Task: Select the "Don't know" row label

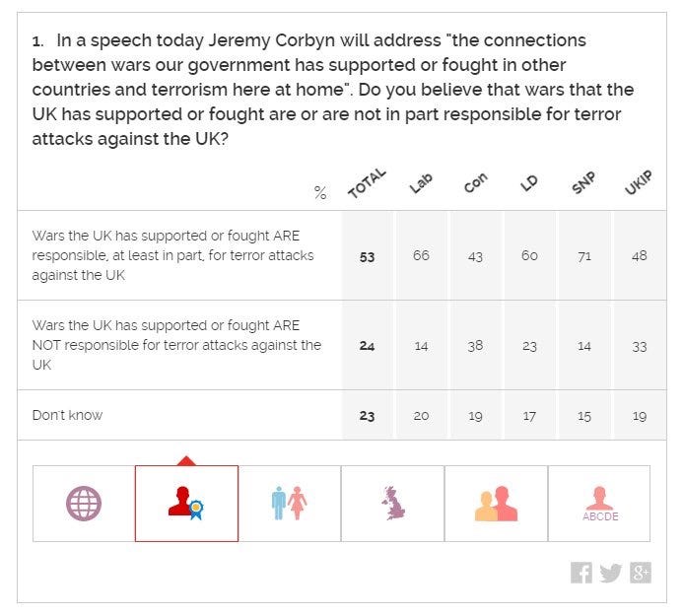Action: pyautogui.click(x=68, y=415)
